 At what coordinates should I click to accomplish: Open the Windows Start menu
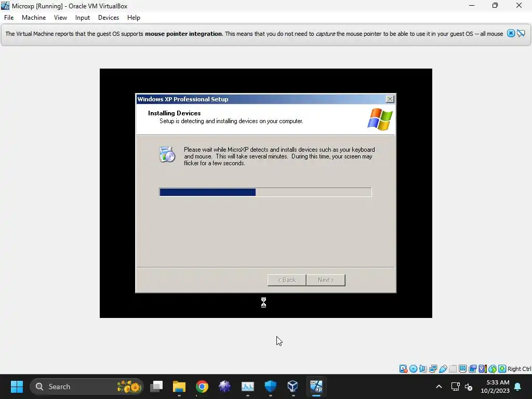(x=17, y=387)
